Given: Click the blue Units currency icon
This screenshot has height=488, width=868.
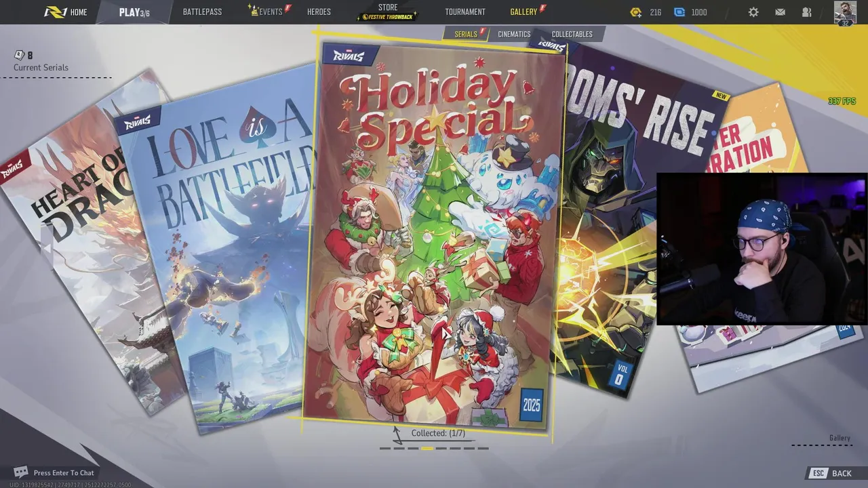Looking at the screenshot, I should [679, 12].
